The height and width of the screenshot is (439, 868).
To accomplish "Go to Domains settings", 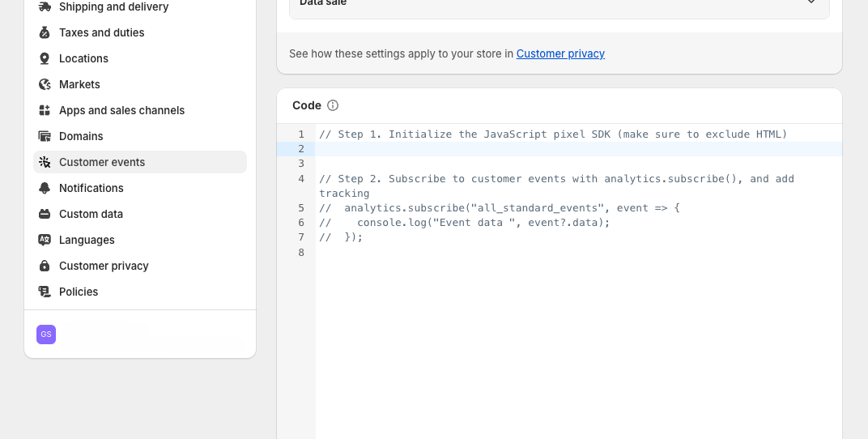I will [x=140, y=136].
